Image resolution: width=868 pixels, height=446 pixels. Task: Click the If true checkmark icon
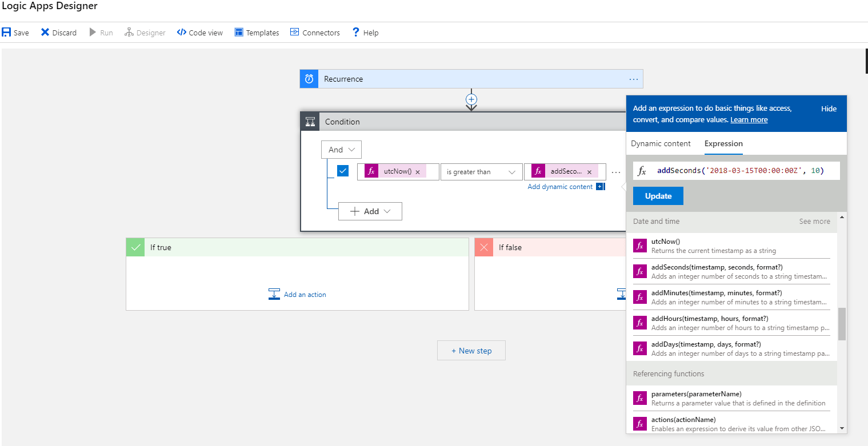(135, 247)
